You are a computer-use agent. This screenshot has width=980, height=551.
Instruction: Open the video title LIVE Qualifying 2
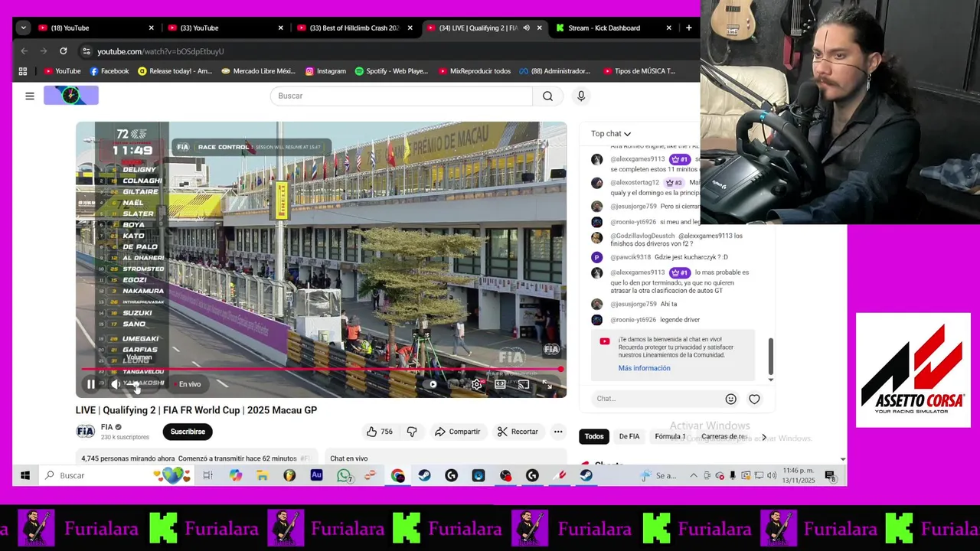196,410
